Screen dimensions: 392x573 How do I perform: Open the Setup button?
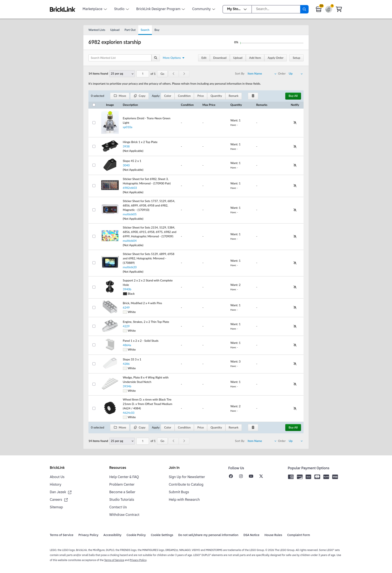pos(296,58)
